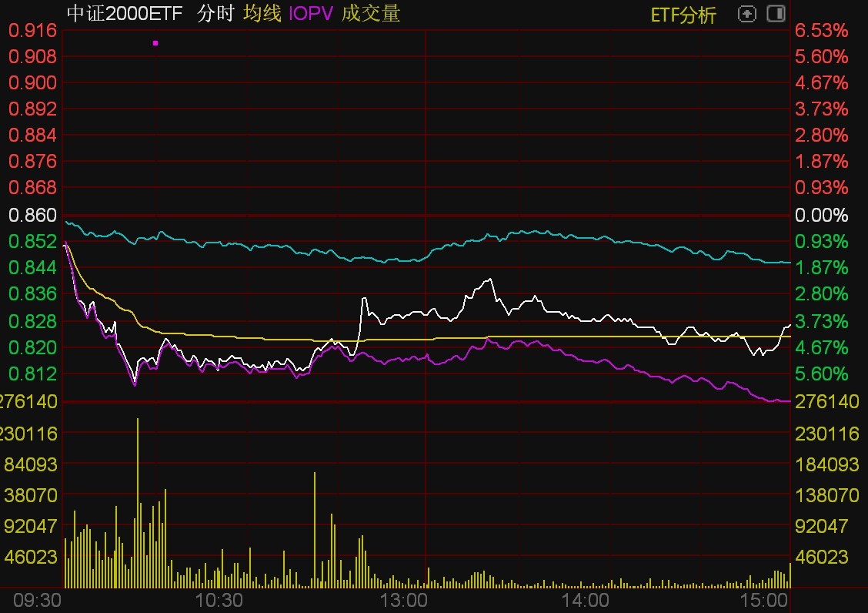Click the split-screen layout icon
This screenshot has width=868, height=613.
[x=774, y=13]
